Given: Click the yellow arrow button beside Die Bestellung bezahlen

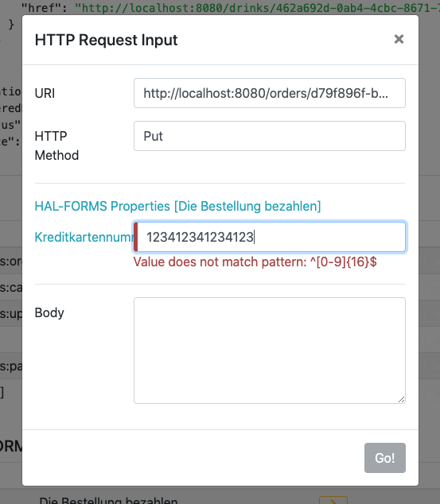Looking at the screenshot, I should (x=333, y=500).
